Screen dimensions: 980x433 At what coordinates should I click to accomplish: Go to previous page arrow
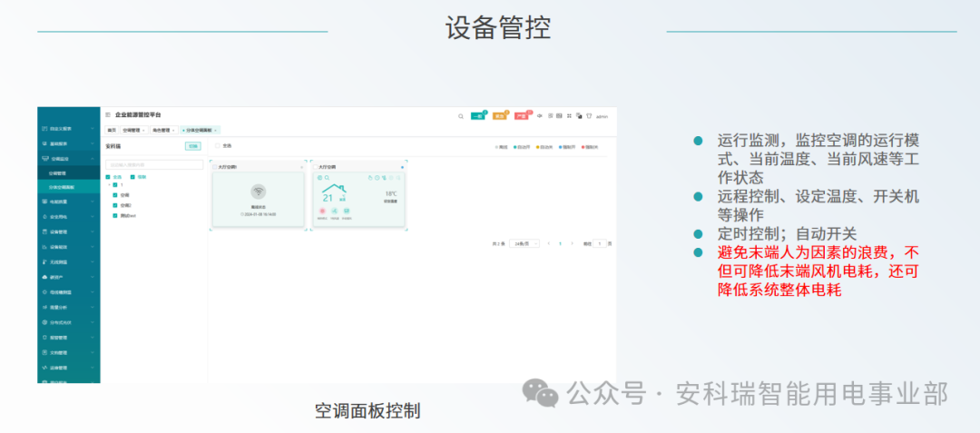(549, 243)
